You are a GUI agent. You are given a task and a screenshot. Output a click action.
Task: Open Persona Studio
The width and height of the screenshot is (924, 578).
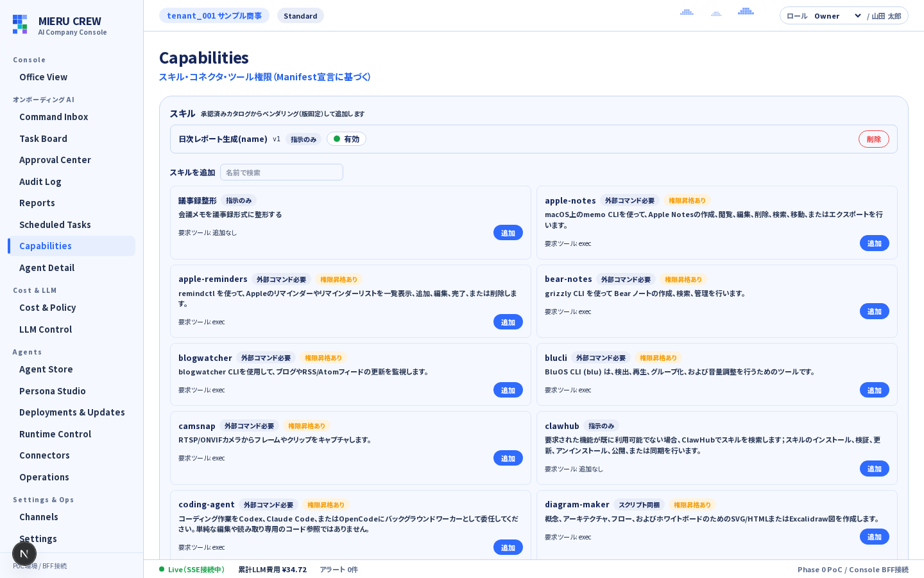[71, 391]
